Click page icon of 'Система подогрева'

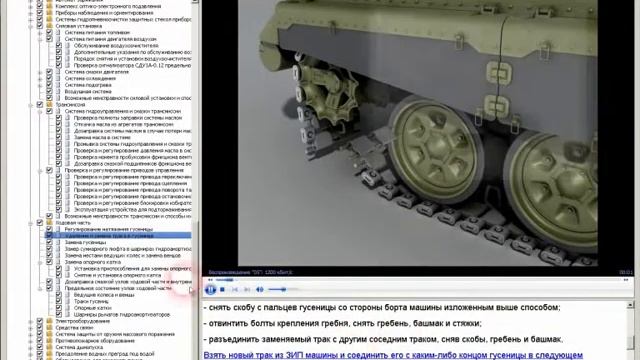[x=58, y=85]
